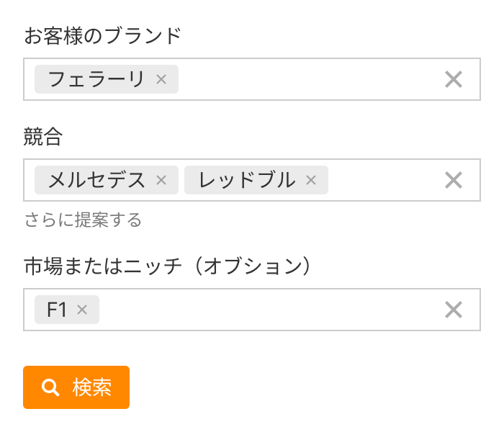Remove the フェラーリ tag
The height and width of the screenshot is (432, 504).
pos(161,79)
